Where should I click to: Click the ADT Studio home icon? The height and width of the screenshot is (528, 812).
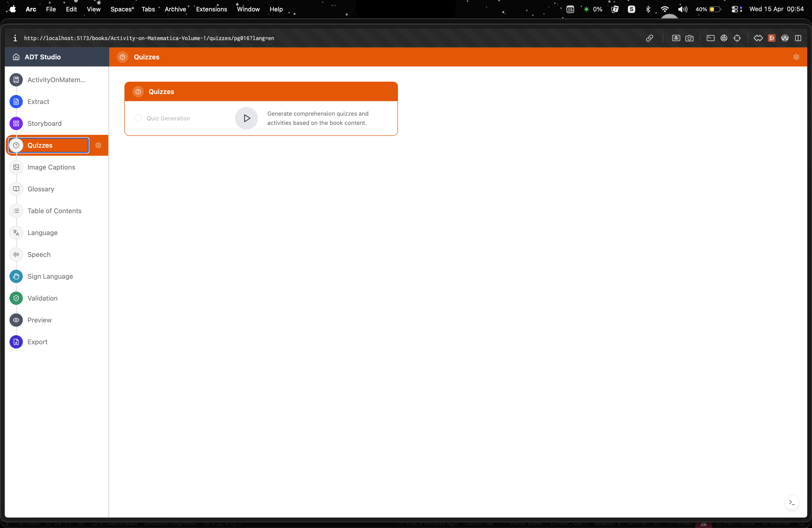tap(16, 57)
